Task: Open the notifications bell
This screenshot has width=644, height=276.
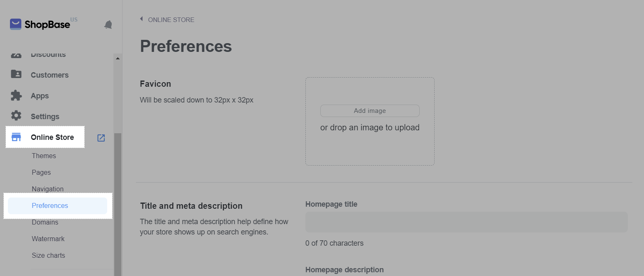Action: click(108, 25)
